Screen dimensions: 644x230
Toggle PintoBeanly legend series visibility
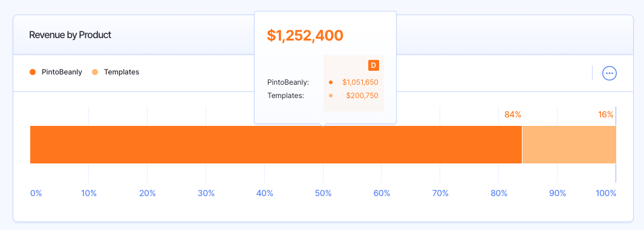[x=56, y=72]
